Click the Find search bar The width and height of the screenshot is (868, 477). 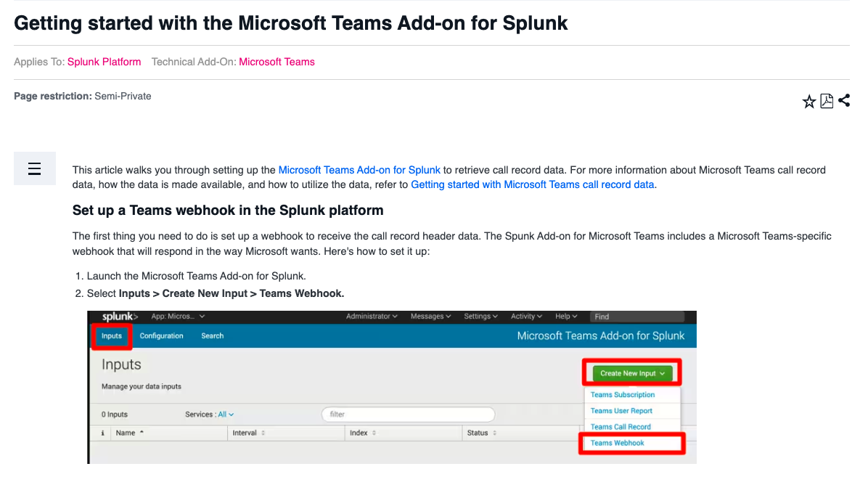639,316
